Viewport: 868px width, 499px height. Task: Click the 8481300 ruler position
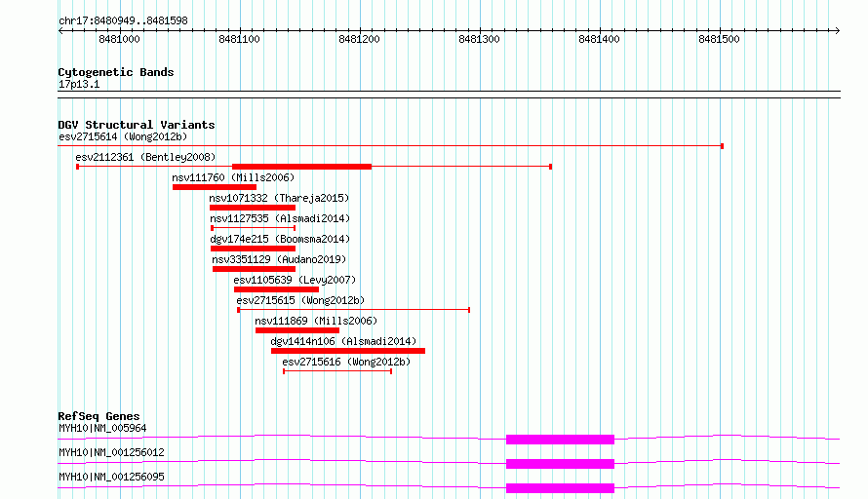480,39
